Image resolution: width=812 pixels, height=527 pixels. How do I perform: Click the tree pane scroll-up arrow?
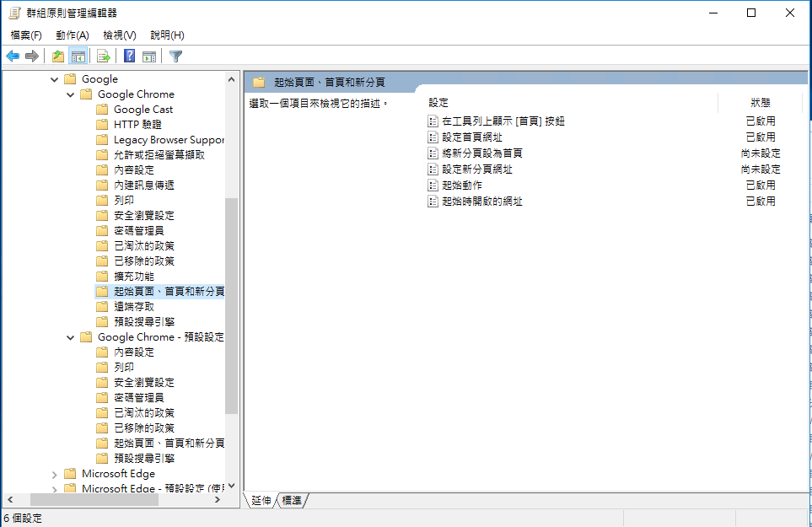[x=232, y=79]
